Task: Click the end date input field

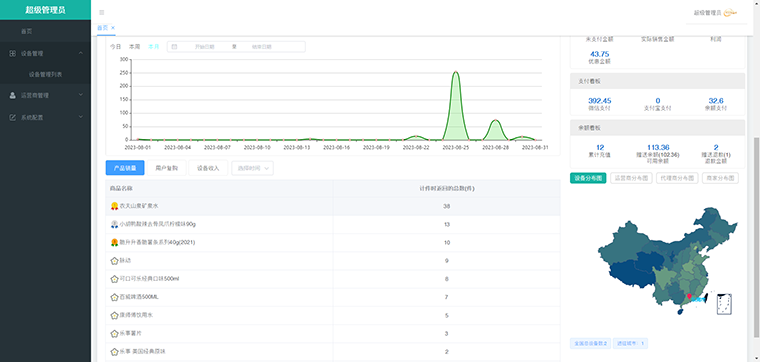Action: coord(262,47)
